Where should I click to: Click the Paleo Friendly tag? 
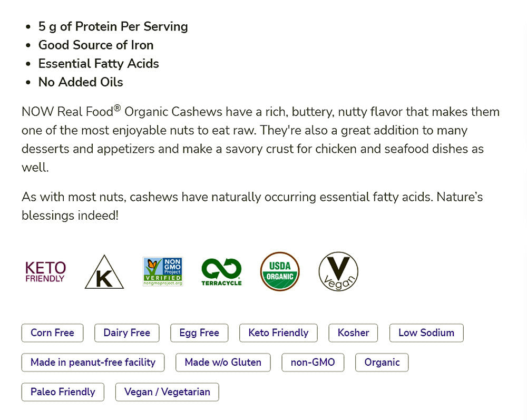click(63, 392)
